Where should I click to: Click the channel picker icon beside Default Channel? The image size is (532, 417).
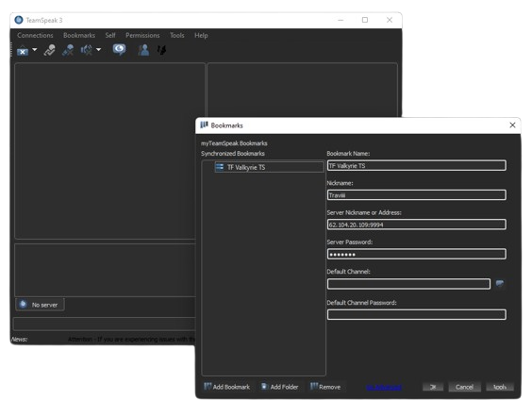coord(500,283)
